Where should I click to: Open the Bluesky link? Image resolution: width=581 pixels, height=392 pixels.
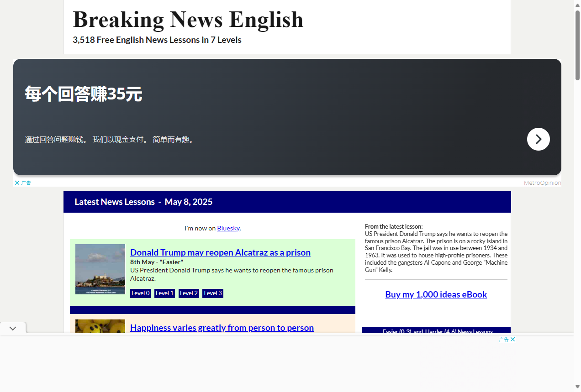coord(228,228)
